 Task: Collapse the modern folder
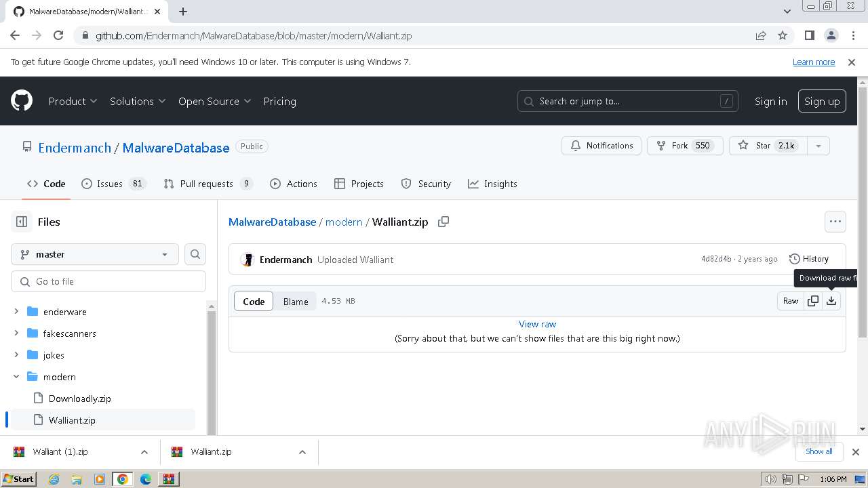coord(16,377)
